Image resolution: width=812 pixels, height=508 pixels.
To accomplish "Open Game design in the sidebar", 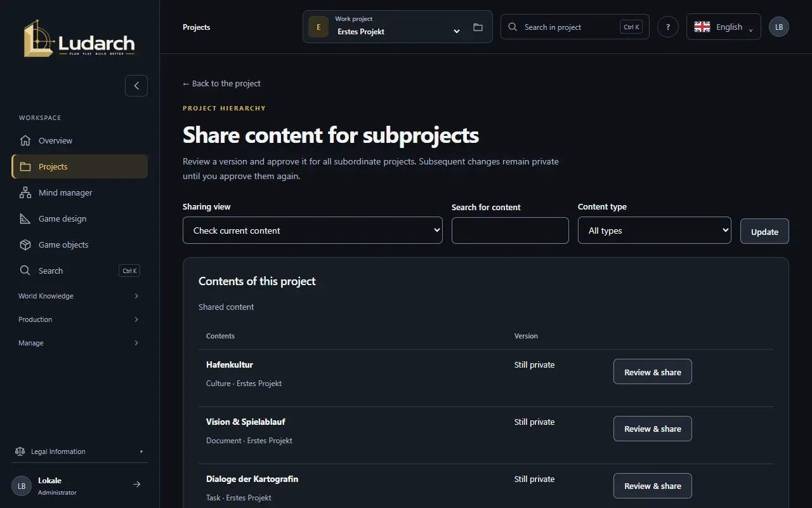I will (x=79, y=218).
